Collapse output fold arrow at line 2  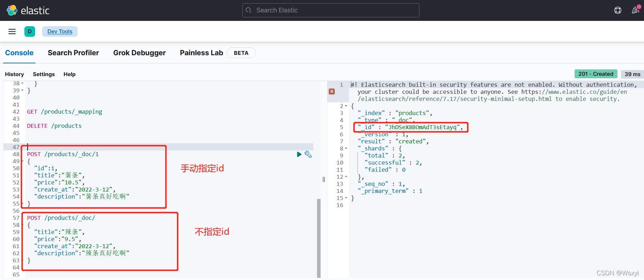(x=346, y=106)
